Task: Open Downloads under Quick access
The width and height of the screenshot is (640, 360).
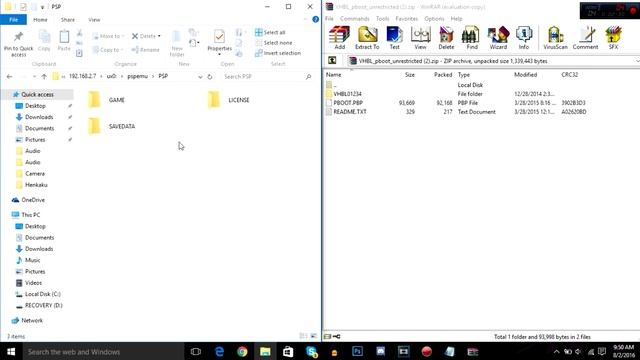Action: tap(39, 117)
